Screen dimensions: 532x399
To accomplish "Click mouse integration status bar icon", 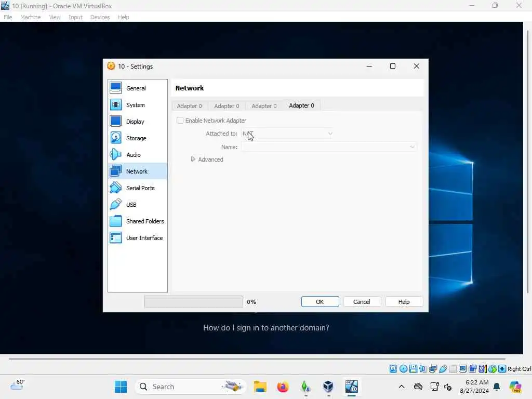I will [x=493, y=369].
